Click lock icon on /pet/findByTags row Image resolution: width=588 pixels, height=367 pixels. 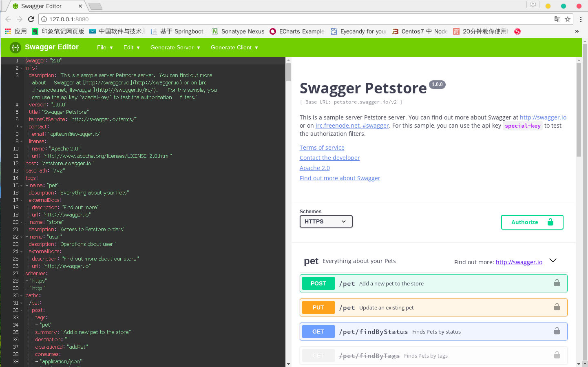[x=557, y=355]
